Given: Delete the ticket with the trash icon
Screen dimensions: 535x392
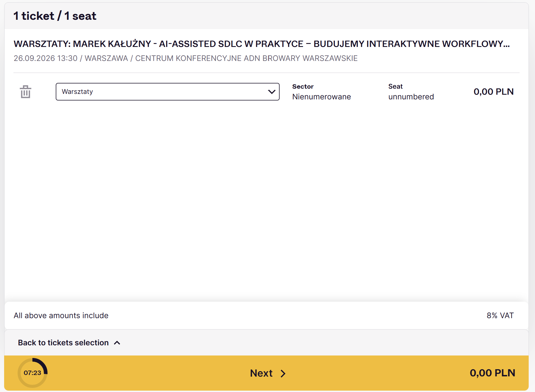Looking at the screenshot, I should [26, 92].
